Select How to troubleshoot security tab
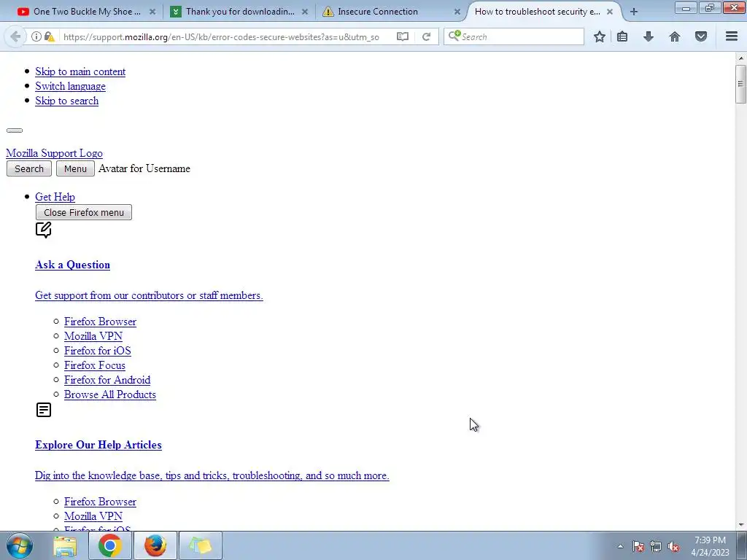The image size is (747, 560). [538, 12]
